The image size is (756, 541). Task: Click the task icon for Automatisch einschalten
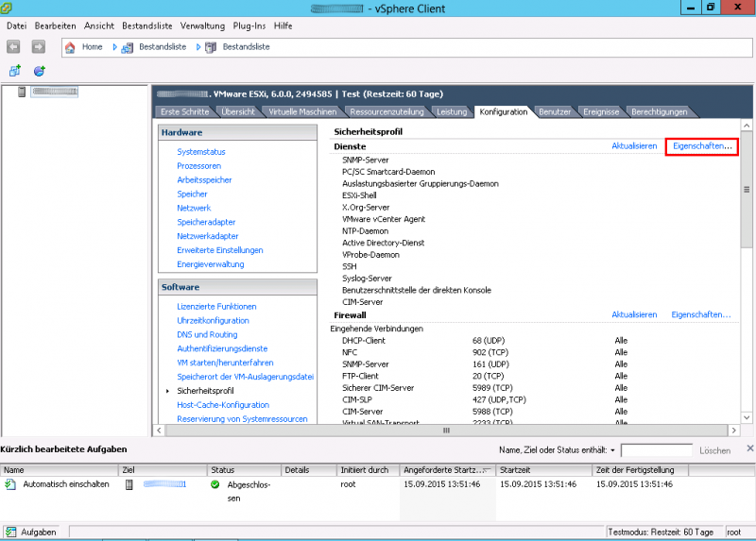point(10,484)
